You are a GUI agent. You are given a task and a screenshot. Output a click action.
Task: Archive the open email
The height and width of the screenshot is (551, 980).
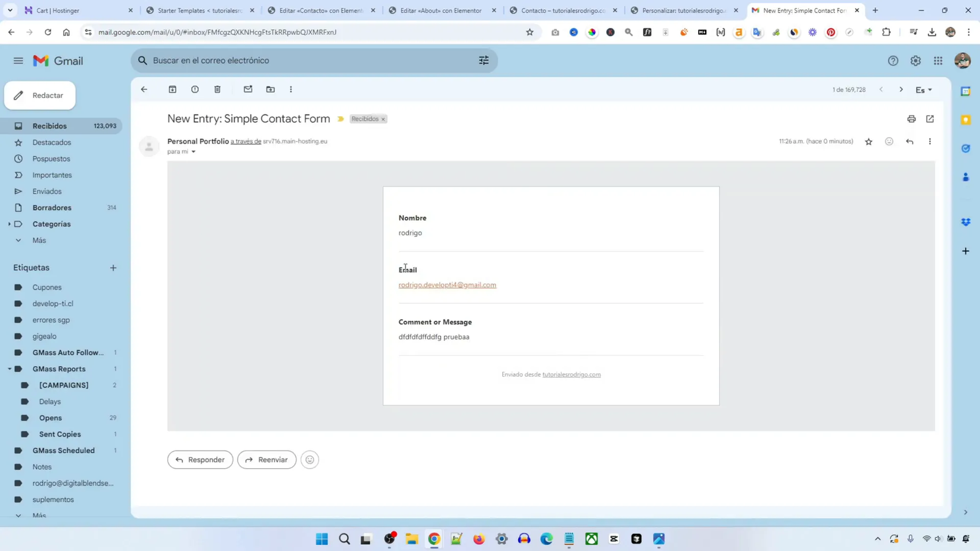[173, 89]
